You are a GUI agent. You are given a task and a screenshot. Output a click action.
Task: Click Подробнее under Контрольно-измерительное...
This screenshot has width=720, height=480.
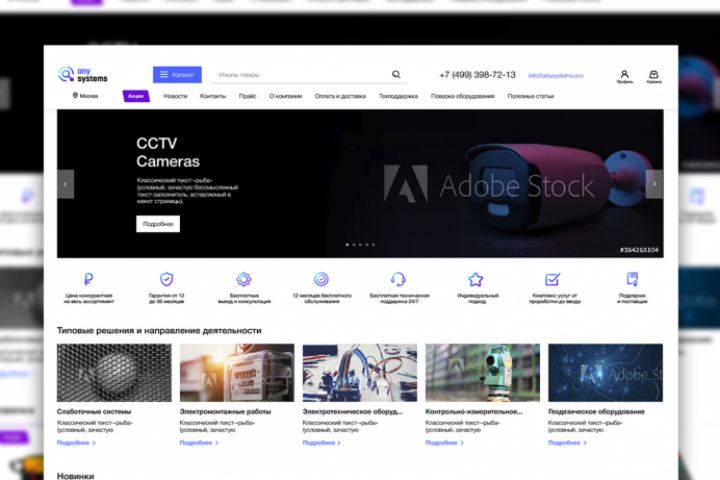click(445, 443)
